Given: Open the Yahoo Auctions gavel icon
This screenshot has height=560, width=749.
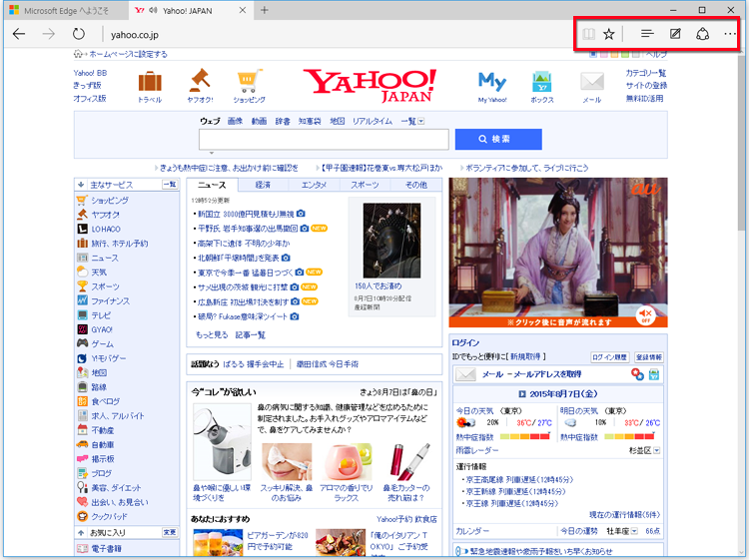Looking at the screenshot, I should tap(199, 82).
